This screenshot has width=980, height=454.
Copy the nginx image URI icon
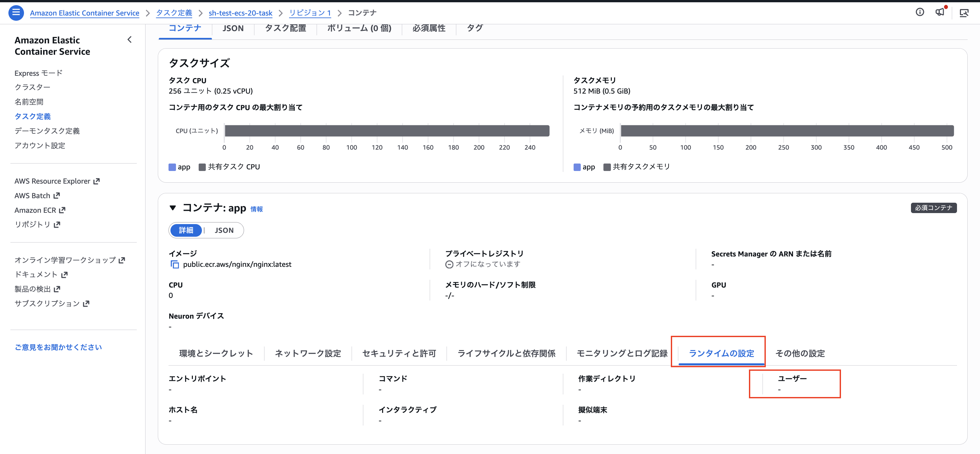(175, 264)
